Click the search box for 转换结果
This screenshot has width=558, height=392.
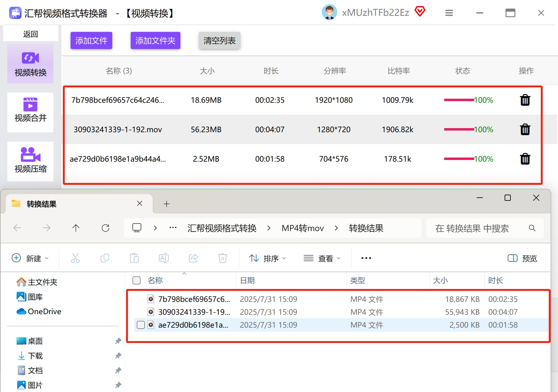coord(479,228)
